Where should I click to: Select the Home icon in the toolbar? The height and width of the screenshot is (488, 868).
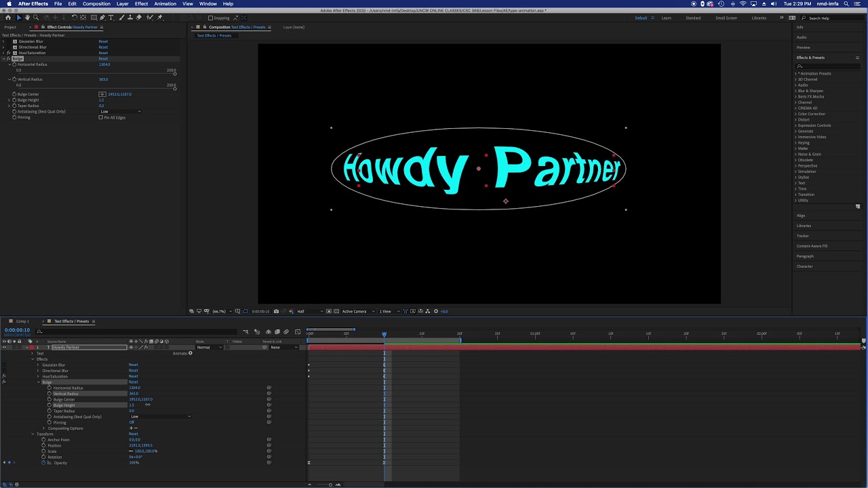[x=8, y=18]
